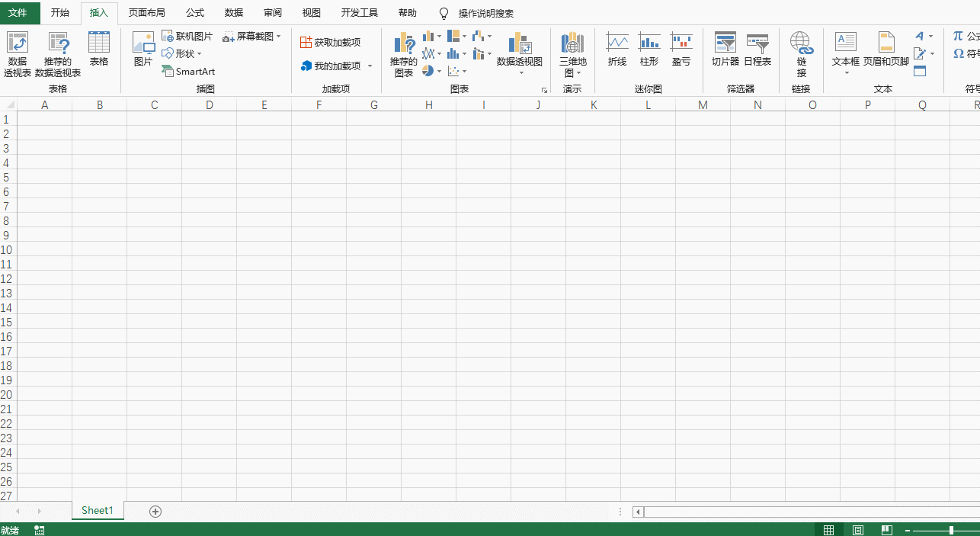
Task: Insert a symbol using the Ω icon
Action: coord(958,53)
